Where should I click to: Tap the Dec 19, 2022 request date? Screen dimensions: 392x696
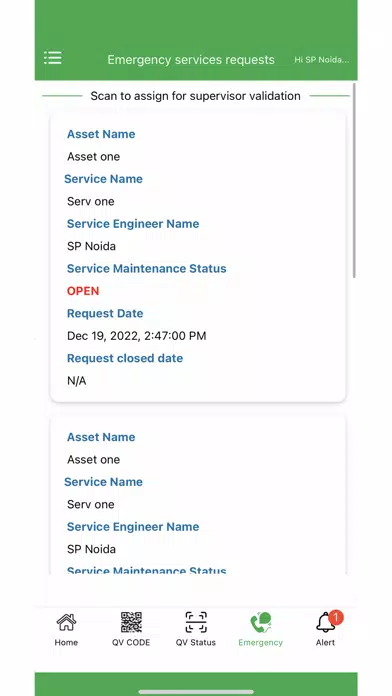coord(137,336)
